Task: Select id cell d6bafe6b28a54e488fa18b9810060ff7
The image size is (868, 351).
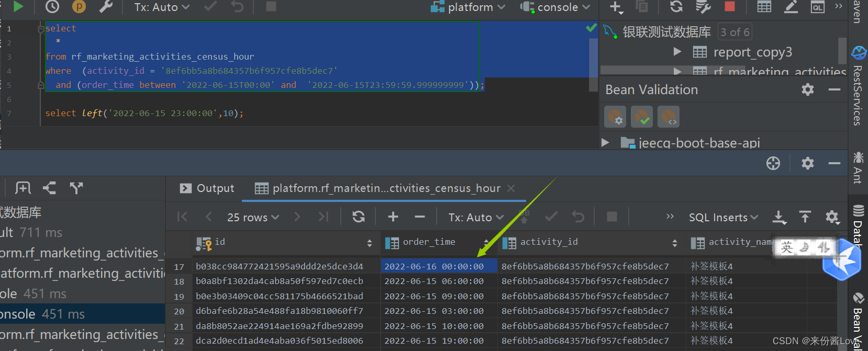Action: tap(285, 311)
